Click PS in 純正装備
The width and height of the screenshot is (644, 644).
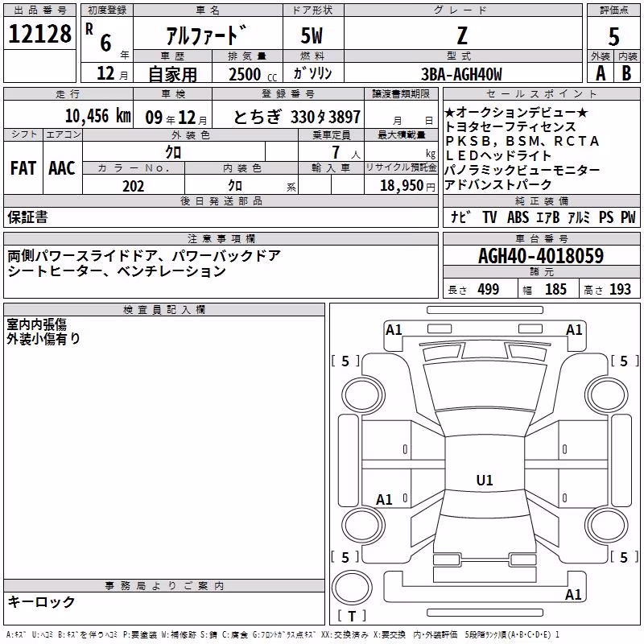[x=606, y=217]
